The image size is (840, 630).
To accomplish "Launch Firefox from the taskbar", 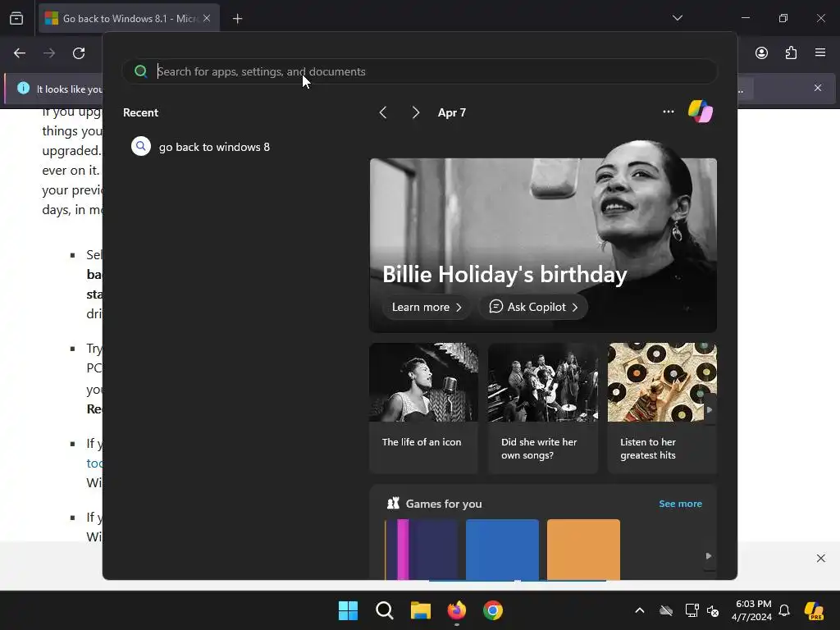I will [456, 610].
